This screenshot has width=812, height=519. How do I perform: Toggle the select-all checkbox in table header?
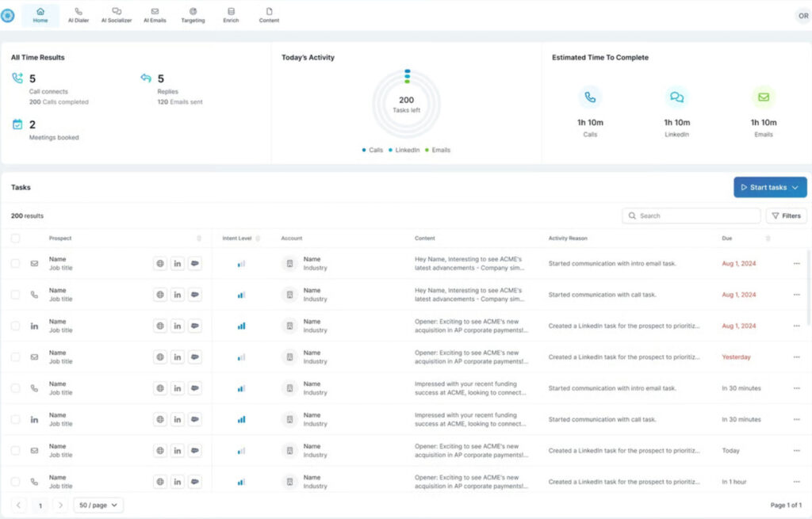click(x=16, y=238)
